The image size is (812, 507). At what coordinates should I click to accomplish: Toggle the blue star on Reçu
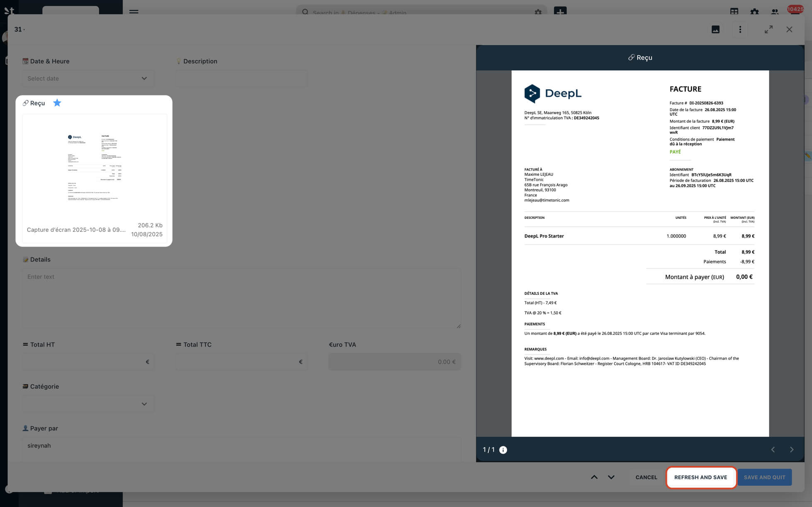pyautogui.click(x=57, y=103)
